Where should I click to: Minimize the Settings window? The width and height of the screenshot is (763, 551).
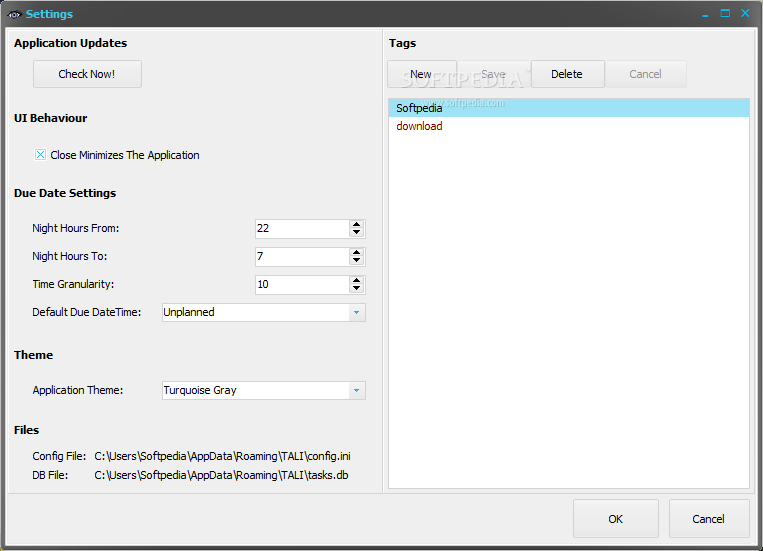pyautogui.click(x=705, y=14)
